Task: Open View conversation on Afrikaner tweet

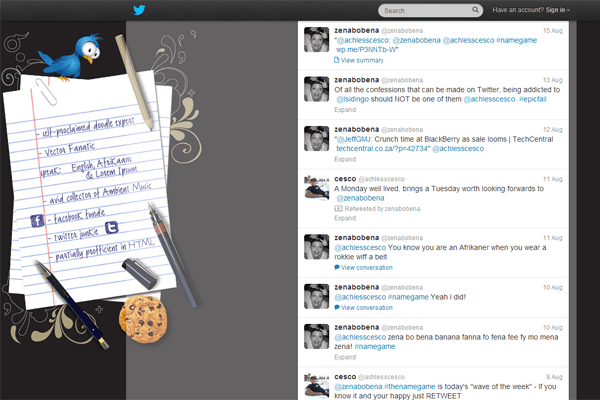Action: [367, 267]
